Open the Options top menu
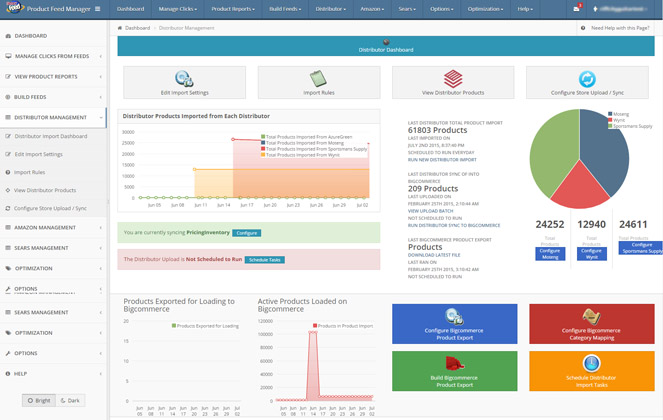This screenshot has width=663, height=420. click(x=441, y=9)
